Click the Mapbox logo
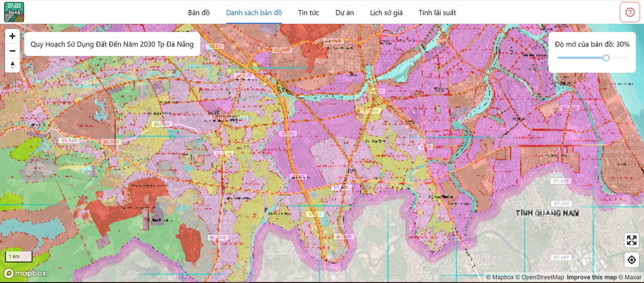 [25, 273]
